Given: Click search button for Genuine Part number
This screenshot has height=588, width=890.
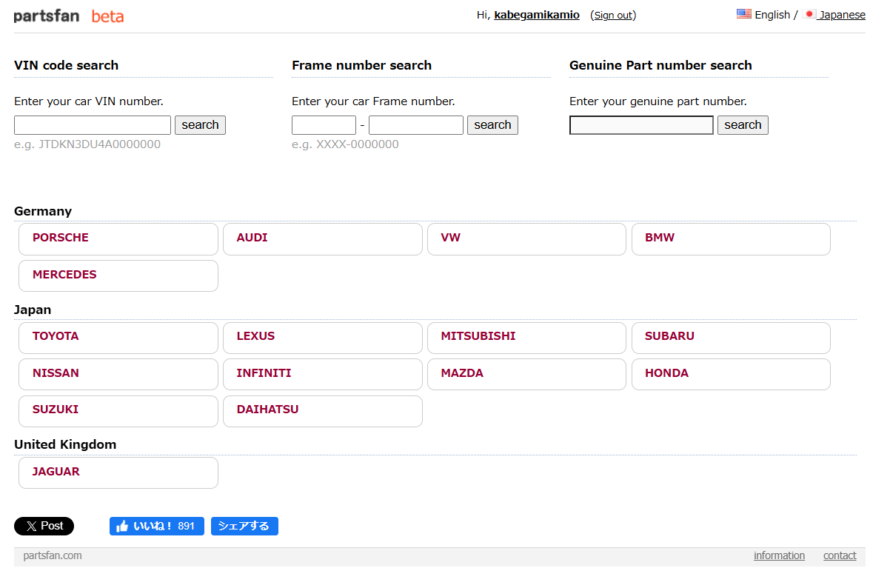Looking at the screenshot, I should point(743,125).
